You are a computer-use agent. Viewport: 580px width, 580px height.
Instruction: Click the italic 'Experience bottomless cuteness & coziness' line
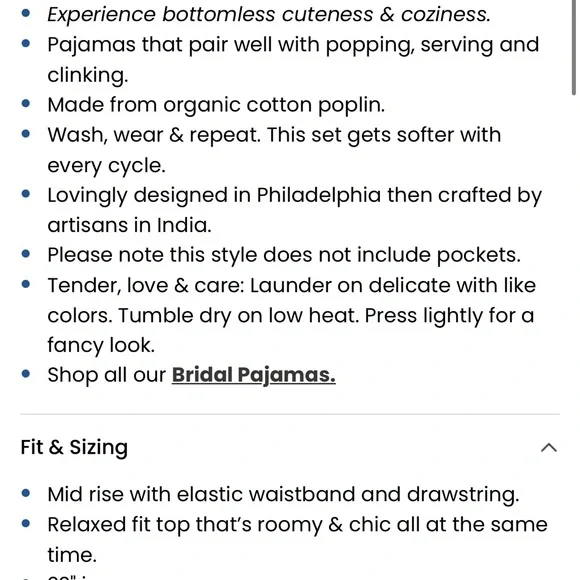point(269,15)
